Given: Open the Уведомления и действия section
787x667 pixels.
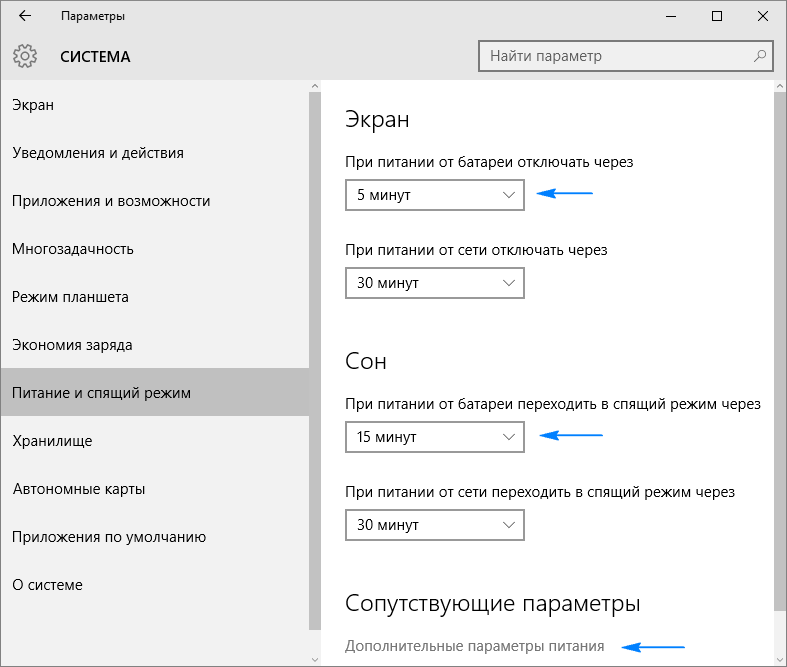Looking at the screenshot, I should [x=98, y=153].
